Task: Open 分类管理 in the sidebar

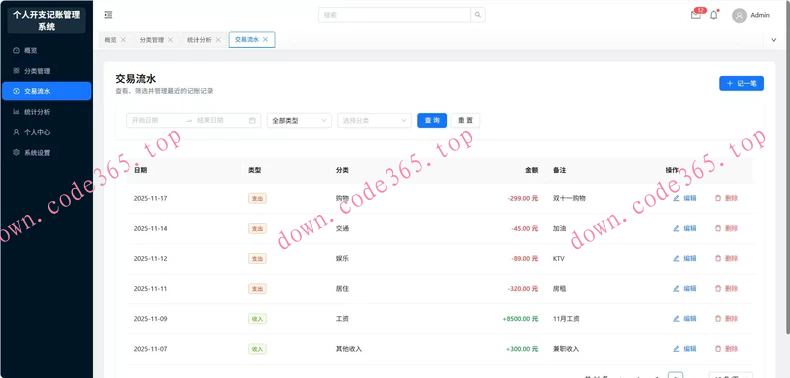Action: pyautogui.click(x=46, y=71)
